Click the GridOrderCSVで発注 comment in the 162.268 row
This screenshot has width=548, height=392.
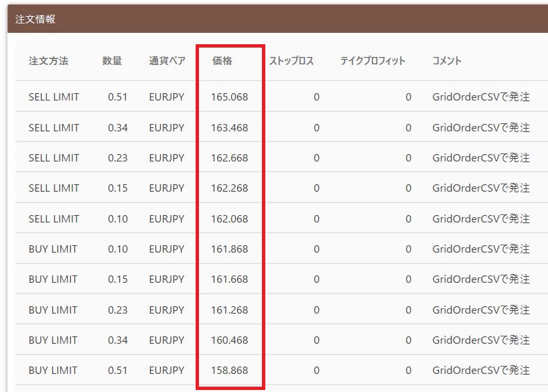click(481, 188)
